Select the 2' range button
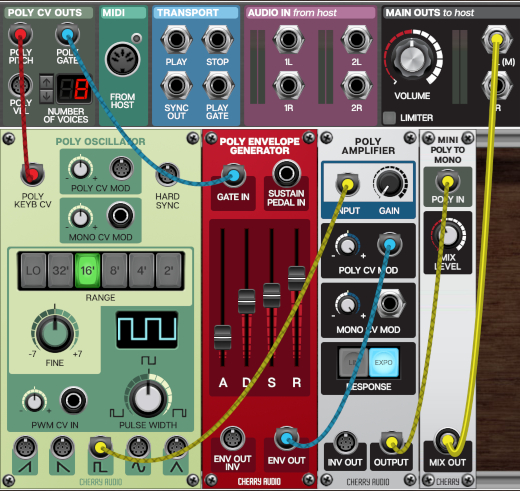The height and width of the screenshot is (491, 520). tap(169, 270)
